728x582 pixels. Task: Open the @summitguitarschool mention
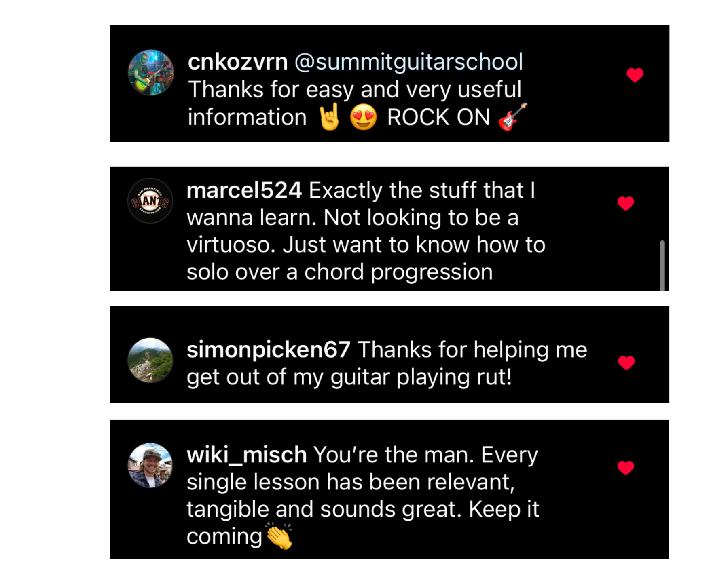click(x=408, y=62)
